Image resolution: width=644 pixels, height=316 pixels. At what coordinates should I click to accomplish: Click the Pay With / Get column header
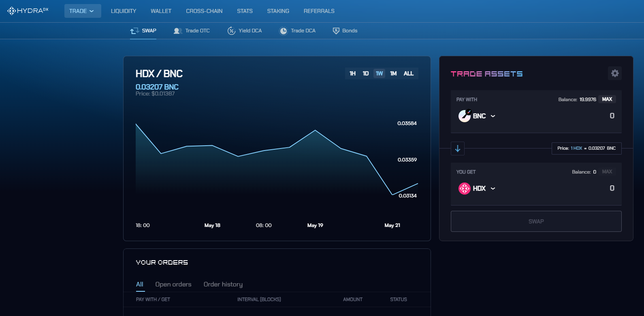(153, 299)
